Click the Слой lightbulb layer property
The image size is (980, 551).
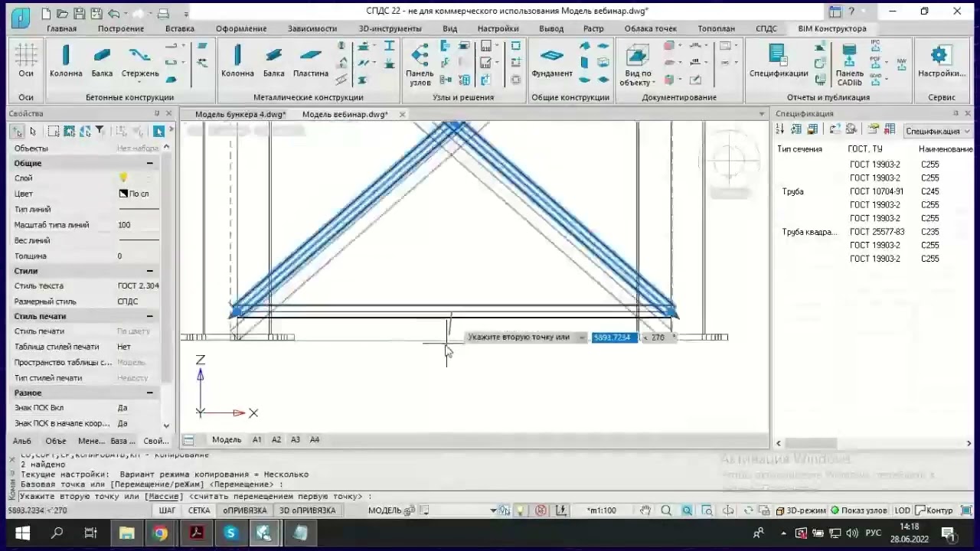point(123,178)
